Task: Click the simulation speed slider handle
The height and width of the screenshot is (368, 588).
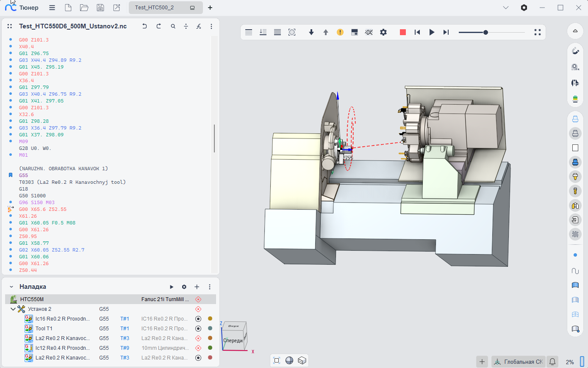Action: coord(485,32)
